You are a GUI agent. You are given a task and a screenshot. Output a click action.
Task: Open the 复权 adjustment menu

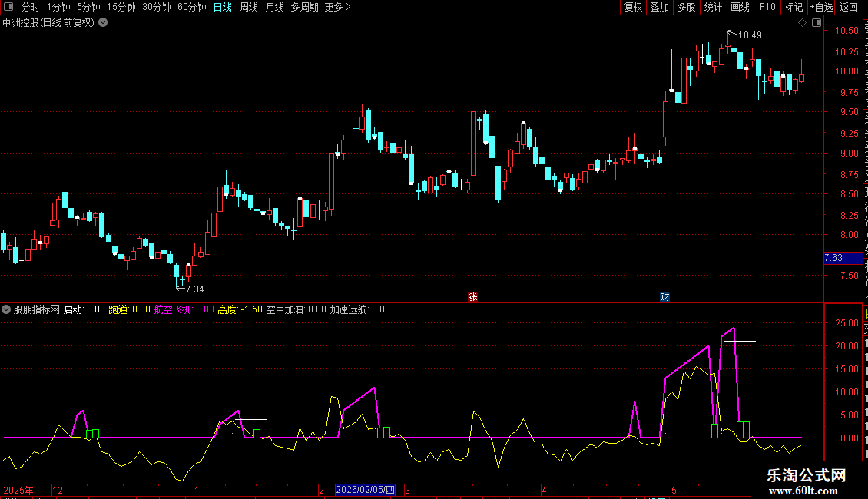(x=633, y=7)
